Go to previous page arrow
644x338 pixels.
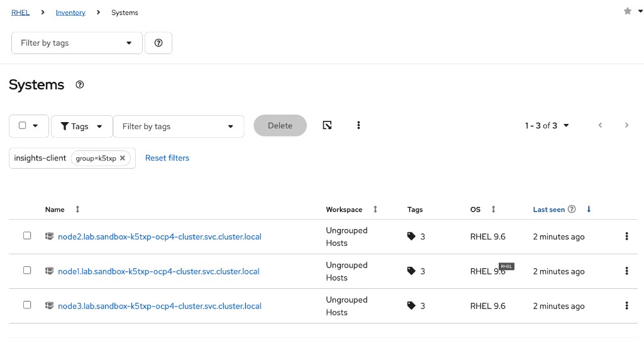pos(600,125)
